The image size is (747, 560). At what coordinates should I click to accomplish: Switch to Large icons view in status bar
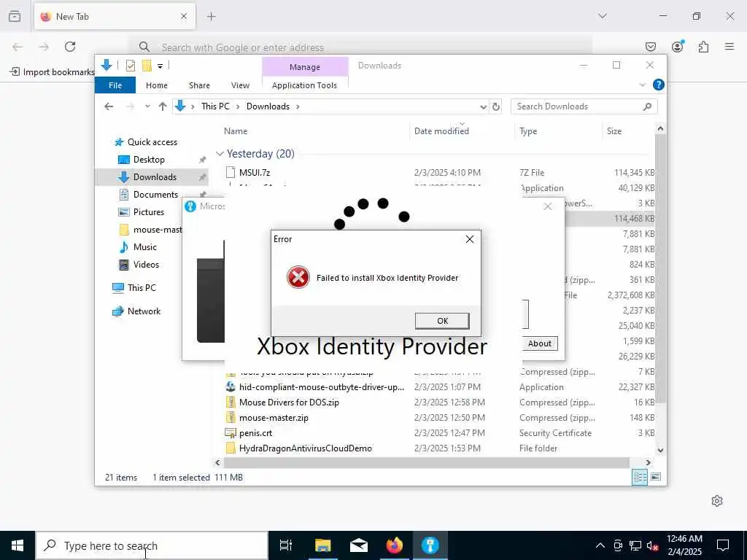pos(656,477)
